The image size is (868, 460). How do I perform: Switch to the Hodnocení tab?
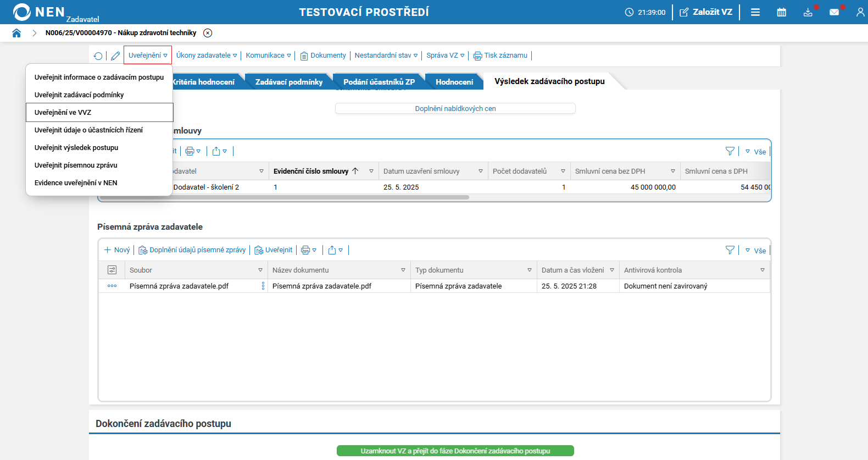(x=454, y=82)
